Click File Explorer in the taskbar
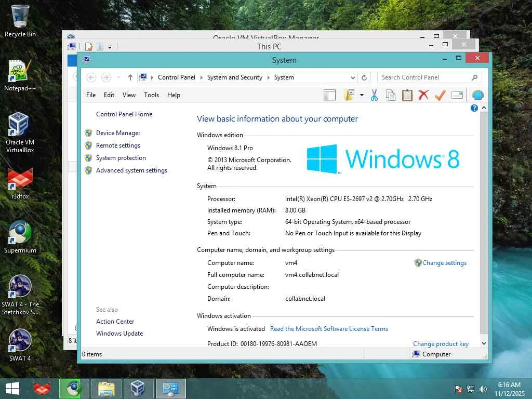Viewport: 532px width, 399px height. [x=106, y=389]
